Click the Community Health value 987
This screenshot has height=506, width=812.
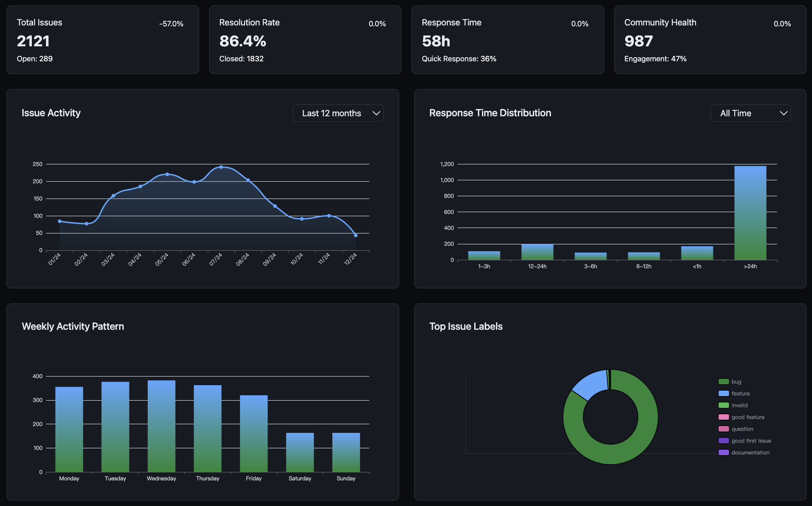click(x=638, y=41)
